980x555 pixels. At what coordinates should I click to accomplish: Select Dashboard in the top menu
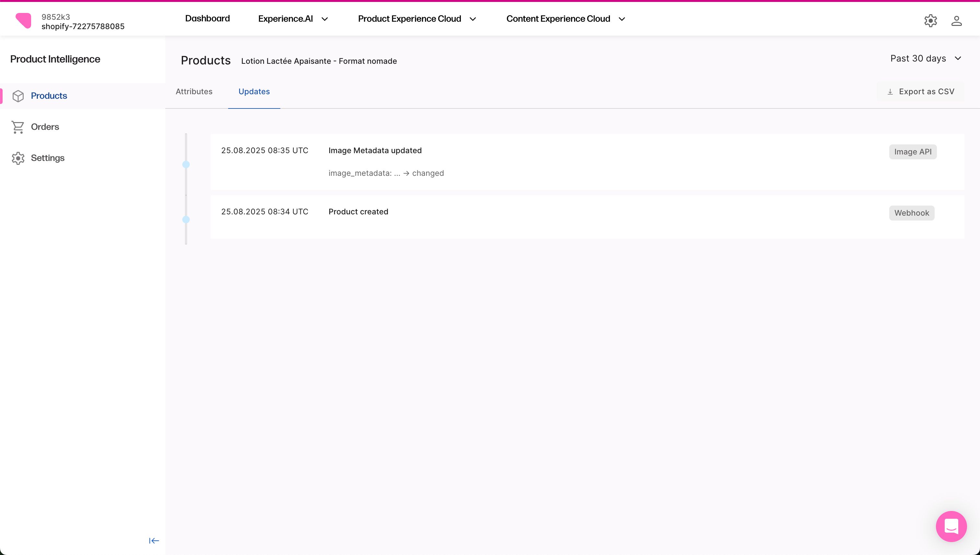[207, 18]
